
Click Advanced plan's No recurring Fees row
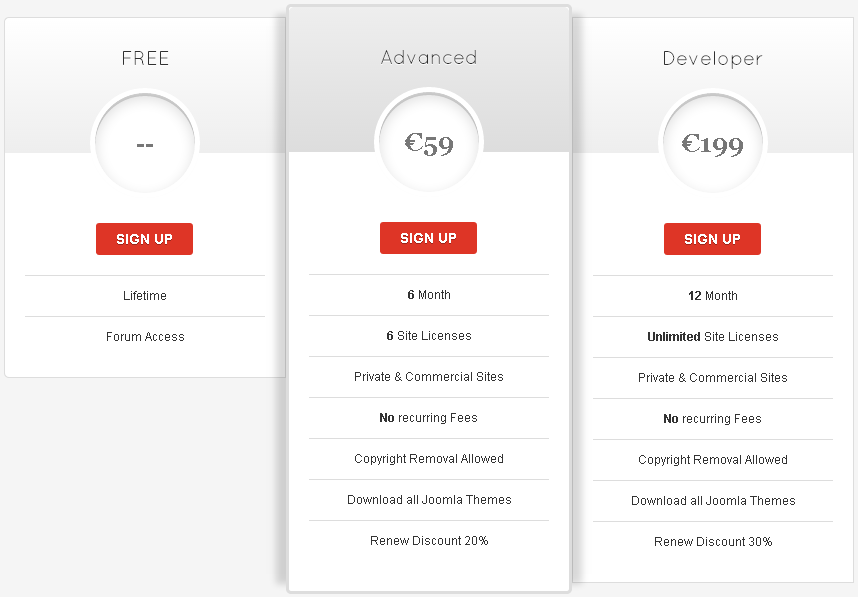pos(429,418)
